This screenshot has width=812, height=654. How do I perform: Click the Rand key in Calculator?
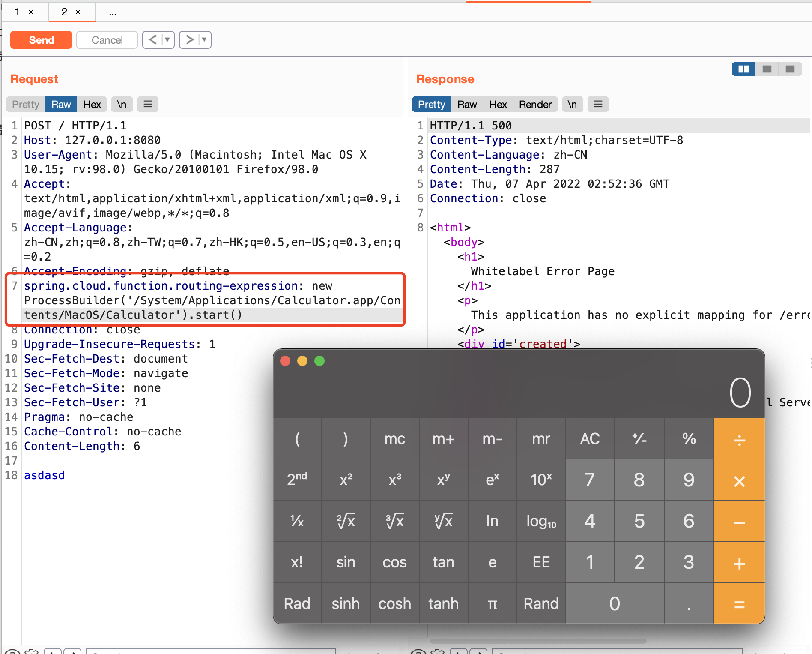(541, 603)
